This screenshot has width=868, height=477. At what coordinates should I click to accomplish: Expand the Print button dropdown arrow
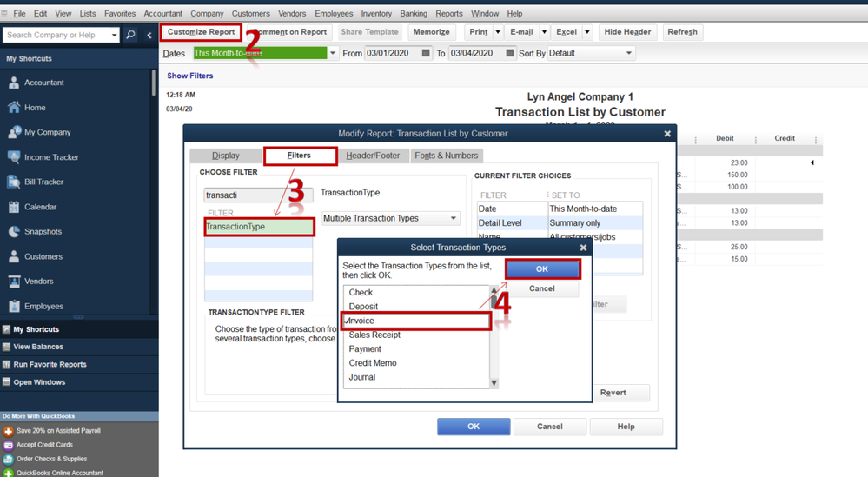coord(498,32)
